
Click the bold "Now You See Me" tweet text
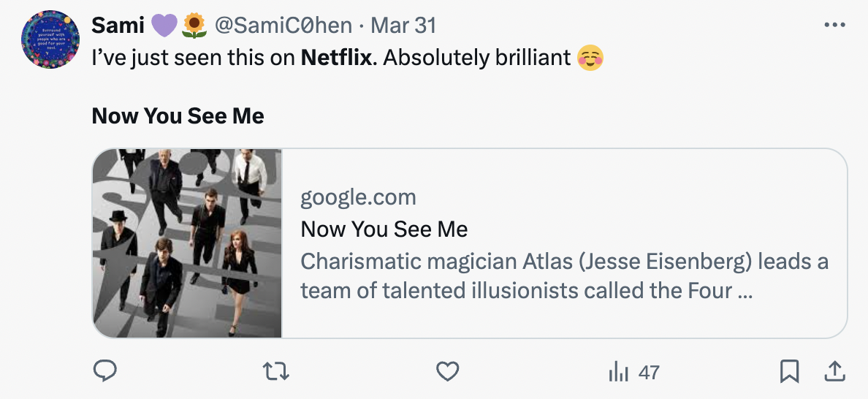(178, 115)
